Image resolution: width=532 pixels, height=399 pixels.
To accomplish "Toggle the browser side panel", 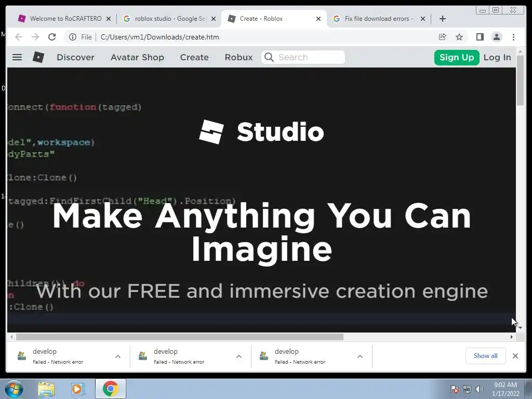I will [480, 37].
